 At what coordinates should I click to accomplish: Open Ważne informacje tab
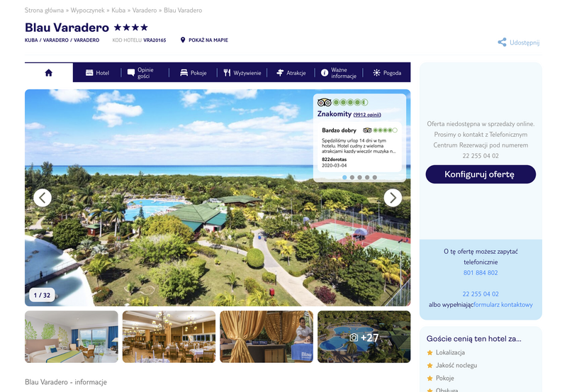click(x=339, y=73)
